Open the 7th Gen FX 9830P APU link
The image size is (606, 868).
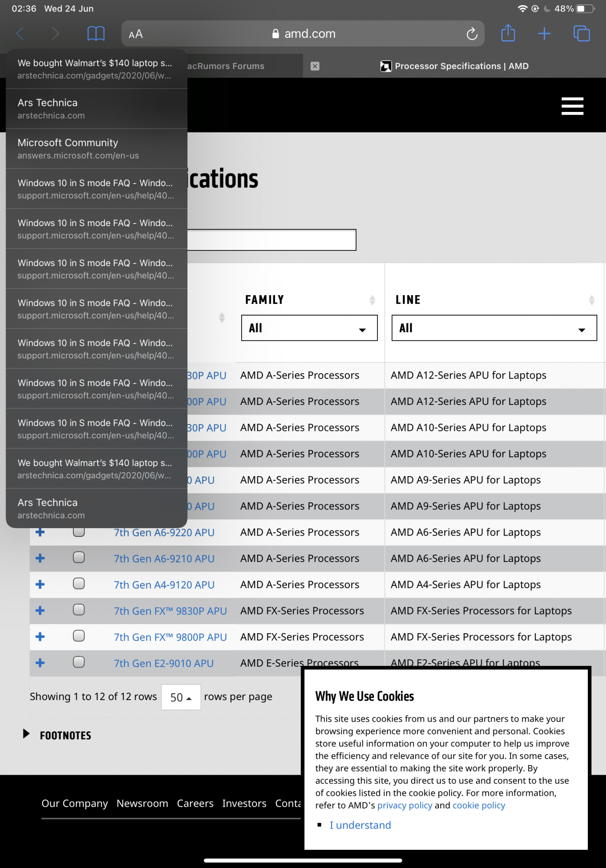pos(170,611)
